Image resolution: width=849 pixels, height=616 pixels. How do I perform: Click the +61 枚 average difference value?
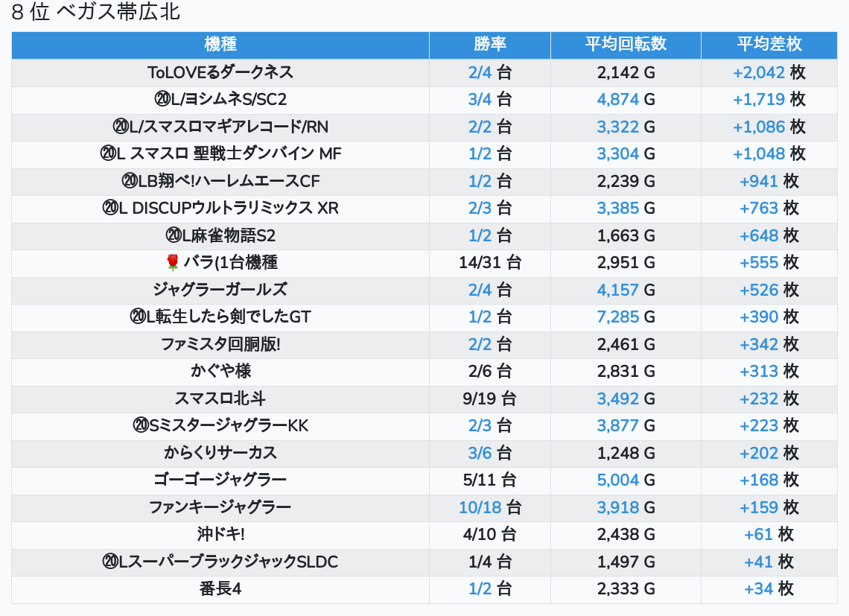point(769,534)
